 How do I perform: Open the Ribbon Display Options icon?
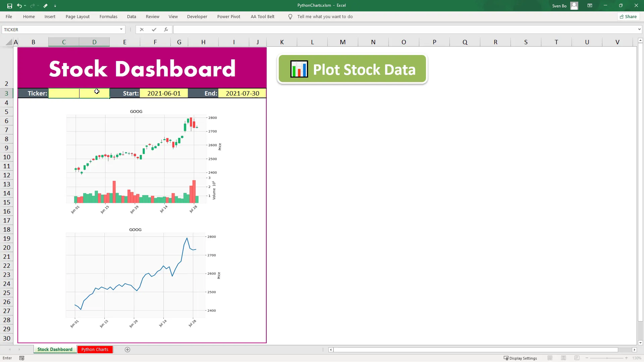(x=590, y=6)
